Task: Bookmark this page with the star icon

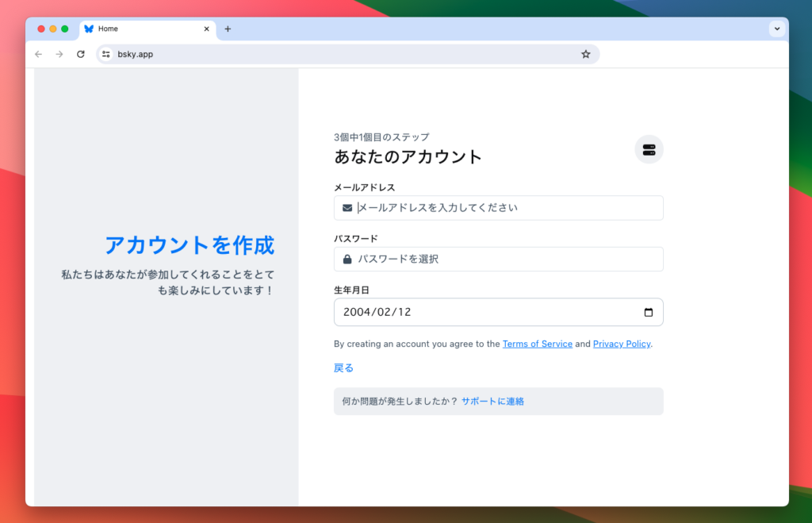Action: [x=586, y=54]
